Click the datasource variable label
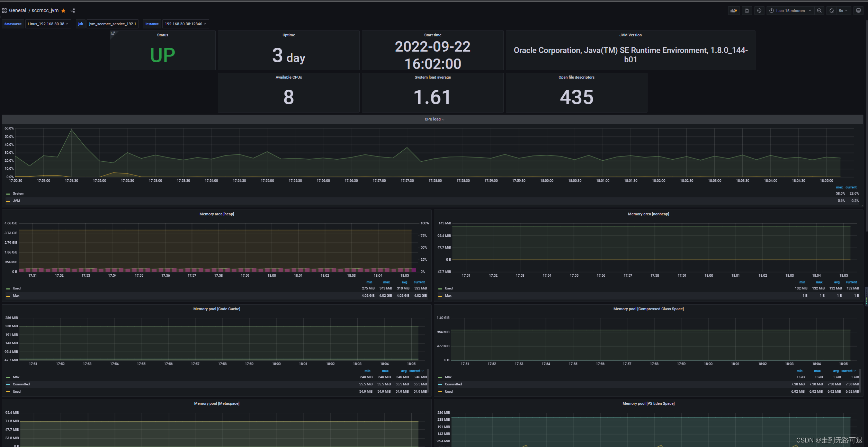The width and height of the screenshot is (868, 447). click(13, 24)
